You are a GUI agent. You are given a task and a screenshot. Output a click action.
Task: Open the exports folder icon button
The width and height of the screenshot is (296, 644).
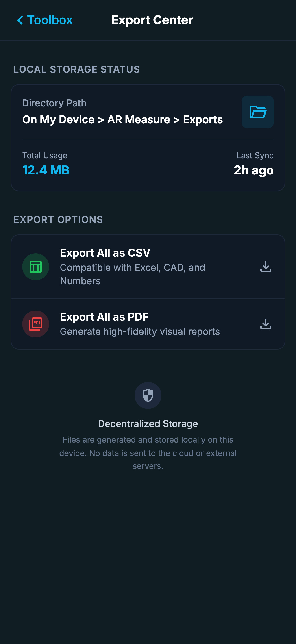(x=257, y=112)
